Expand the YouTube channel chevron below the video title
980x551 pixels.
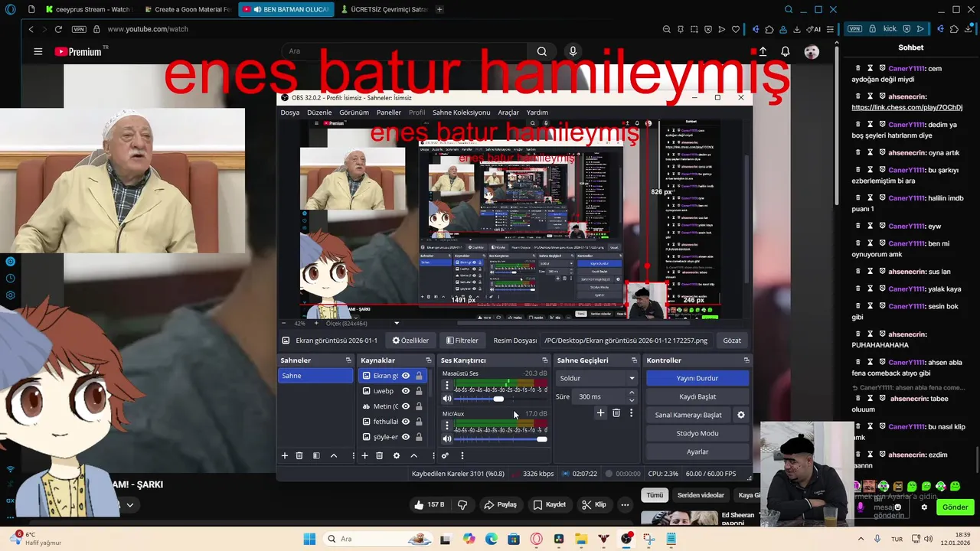(130, 505)
